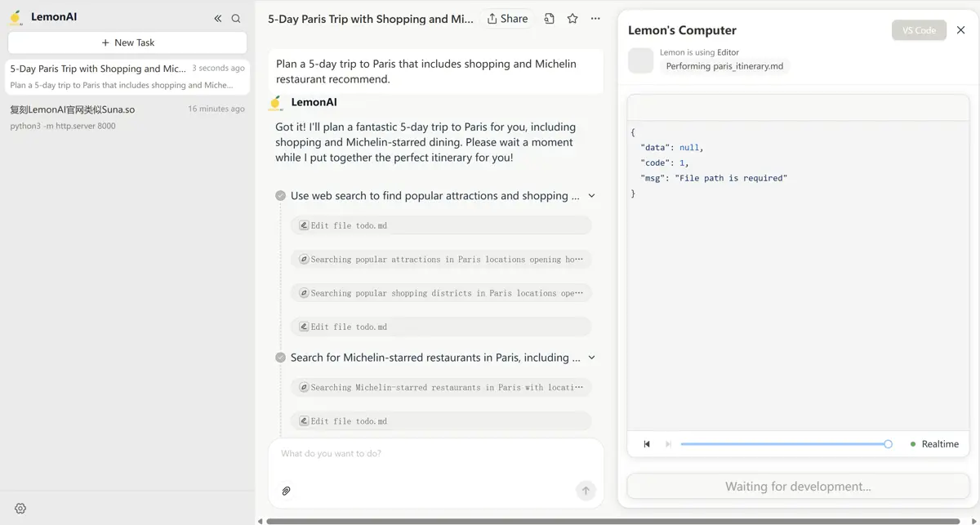Collapse the 'Use web search' step
Viewport: 980px width, 525px height.
[592, 196]
